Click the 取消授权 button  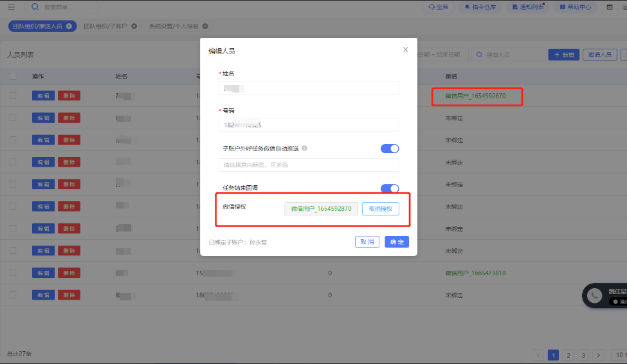(381, 209)
